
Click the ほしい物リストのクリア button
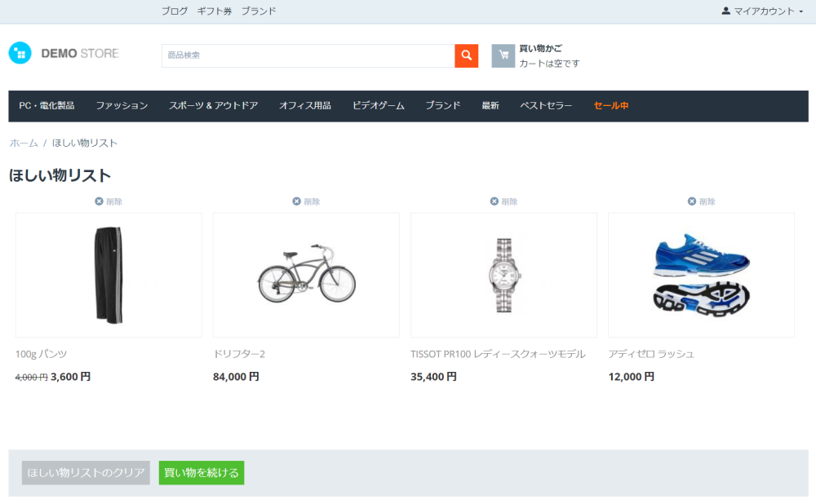pyautogui.click(x=86, y=473)
